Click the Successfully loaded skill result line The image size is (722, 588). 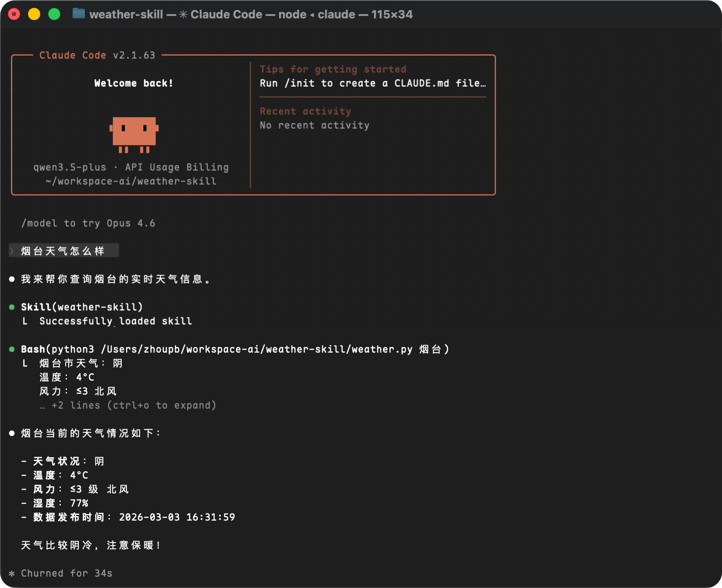point(116,321)
